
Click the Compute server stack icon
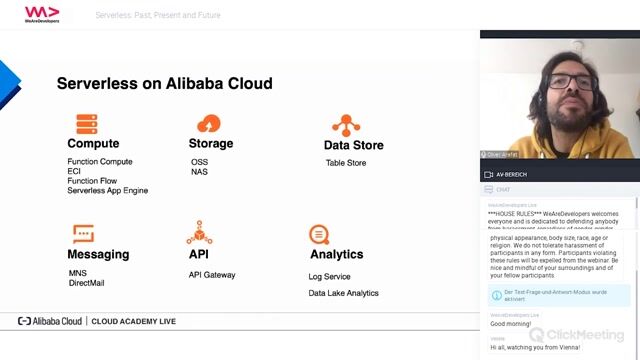tap(87, 124)
